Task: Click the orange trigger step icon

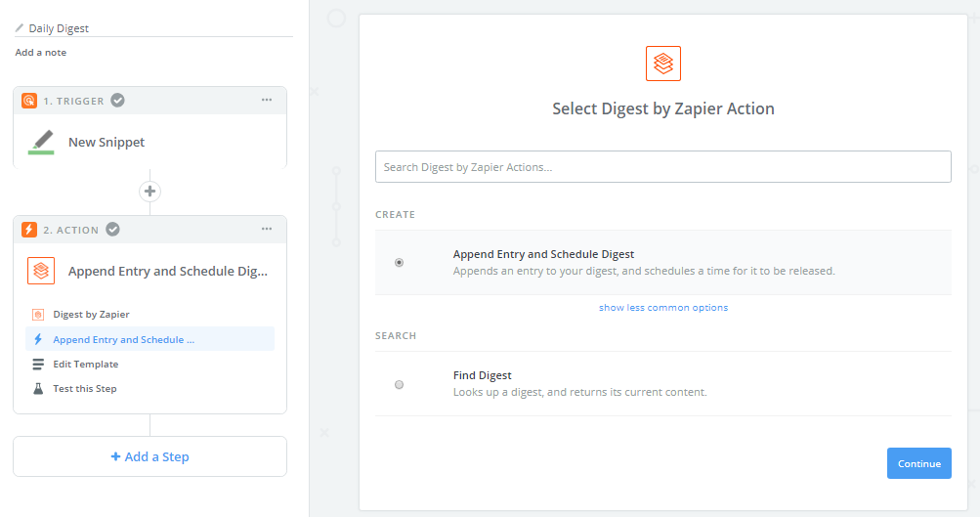Action: (29, 101)
